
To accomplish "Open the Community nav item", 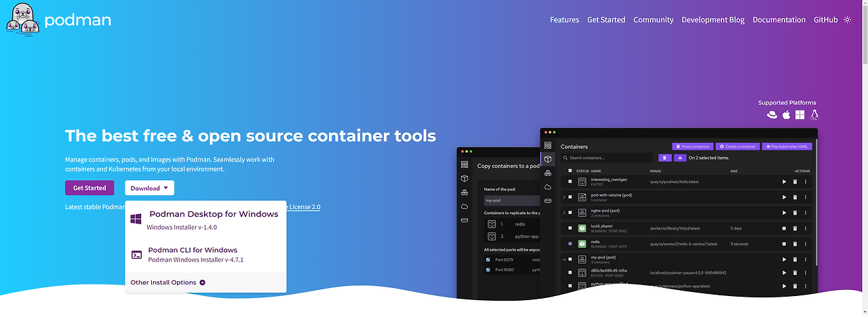I will (x=653, y=20).
